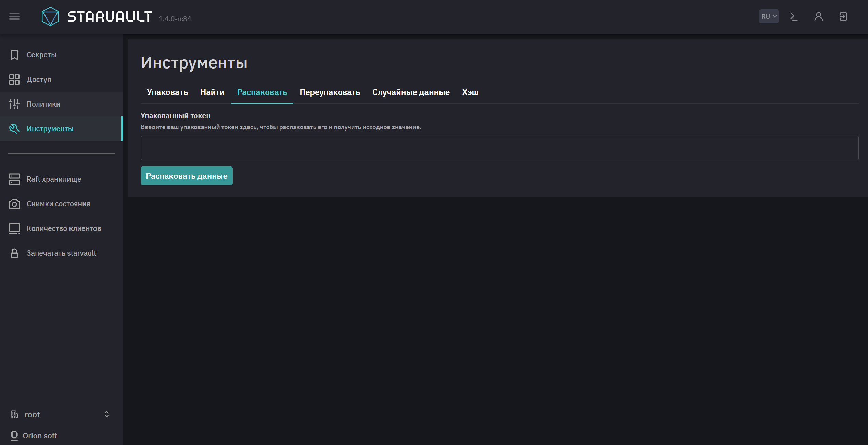Go to Доступ in sidebar
The image size is (868, 445).
point(62,79)
